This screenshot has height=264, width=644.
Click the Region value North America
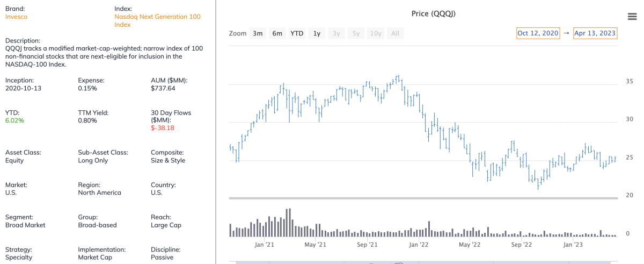pyautogui.click(x=99, y=192)
